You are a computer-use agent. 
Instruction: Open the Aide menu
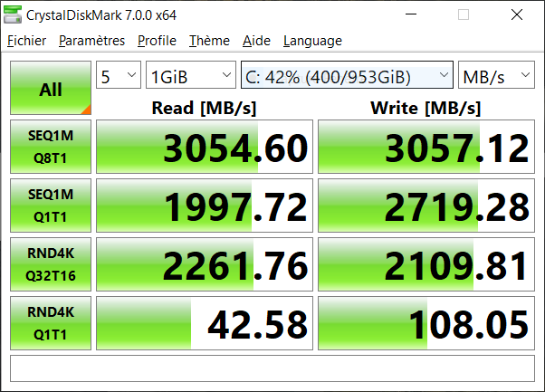256,41
